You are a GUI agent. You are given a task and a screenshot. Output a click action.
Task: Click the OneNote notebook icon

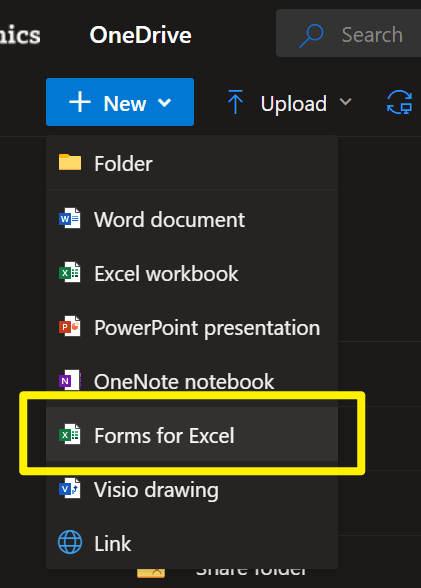[x=70, y=381]
